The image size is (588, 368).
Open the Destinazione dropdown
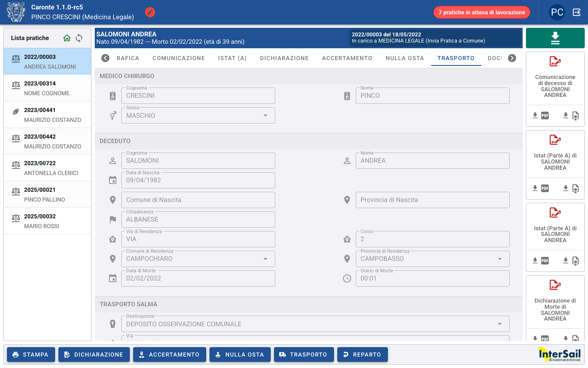coord(315,324)
